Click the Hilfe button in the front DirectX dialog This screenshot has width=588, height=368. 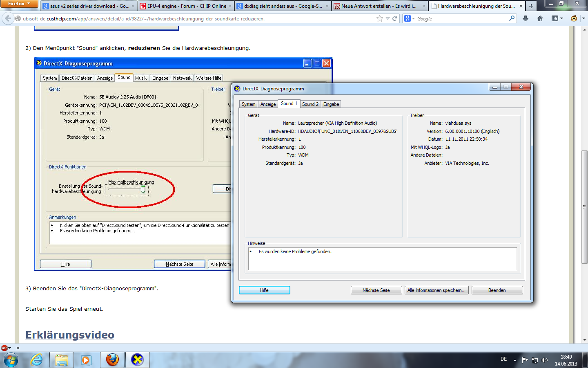(x=264, y=290)
